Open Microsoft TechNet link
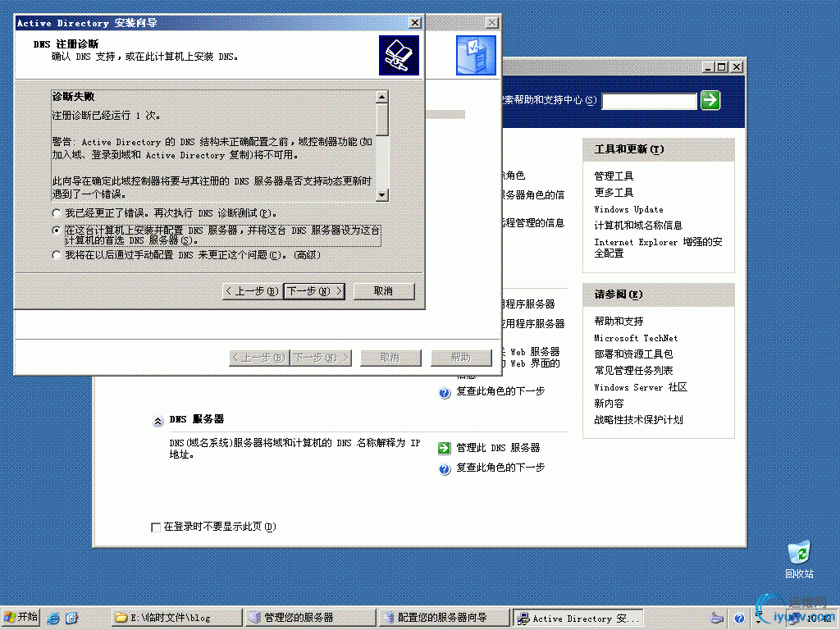This screenshot has height=630, width=840. [636, 338]
